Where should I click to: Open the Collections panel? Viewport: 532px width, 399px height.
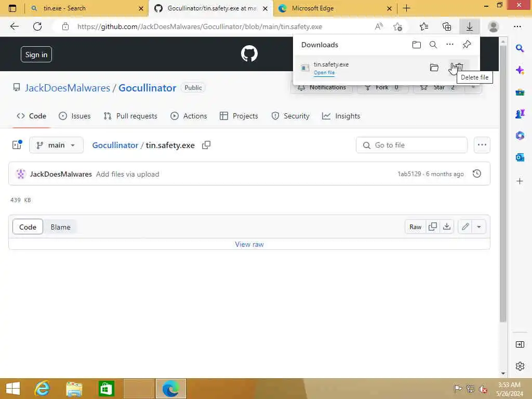[x=447, y=26]
